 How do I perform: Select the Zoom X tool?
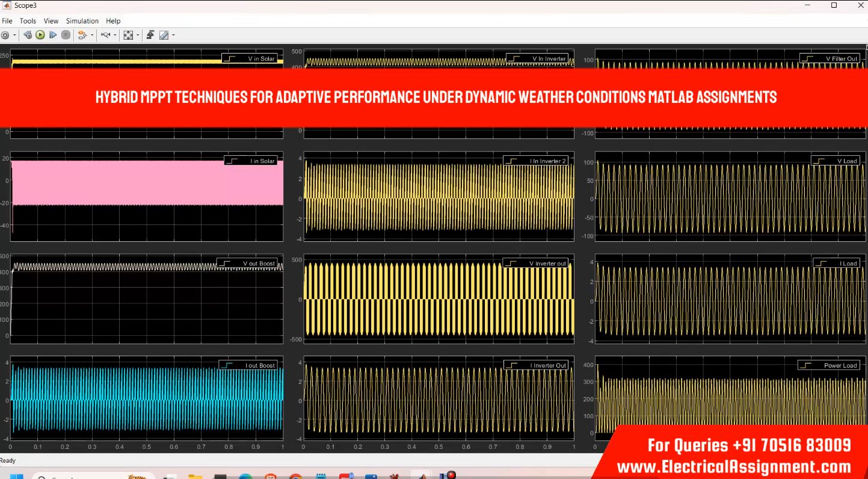[x=106, y=35]
